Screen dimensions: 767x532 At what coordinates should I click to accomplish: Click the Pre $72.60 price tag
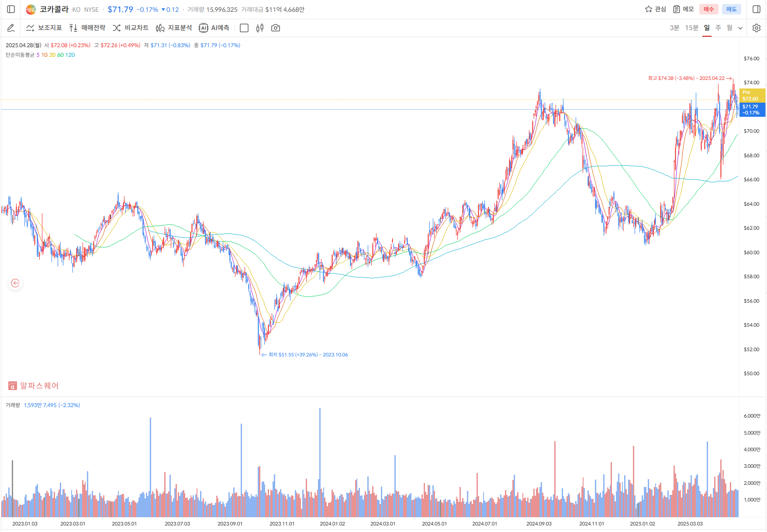tap(752, 96)
